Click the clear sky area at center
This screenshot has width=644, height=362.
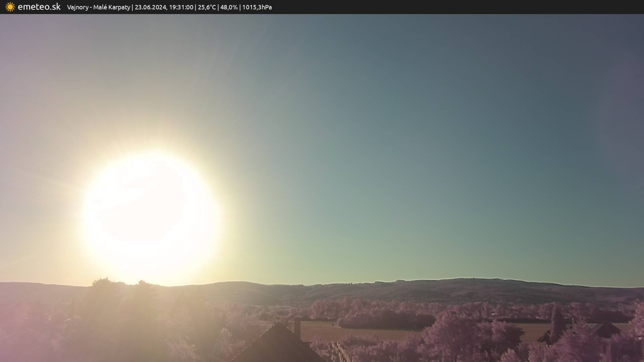tap(369, 134)
